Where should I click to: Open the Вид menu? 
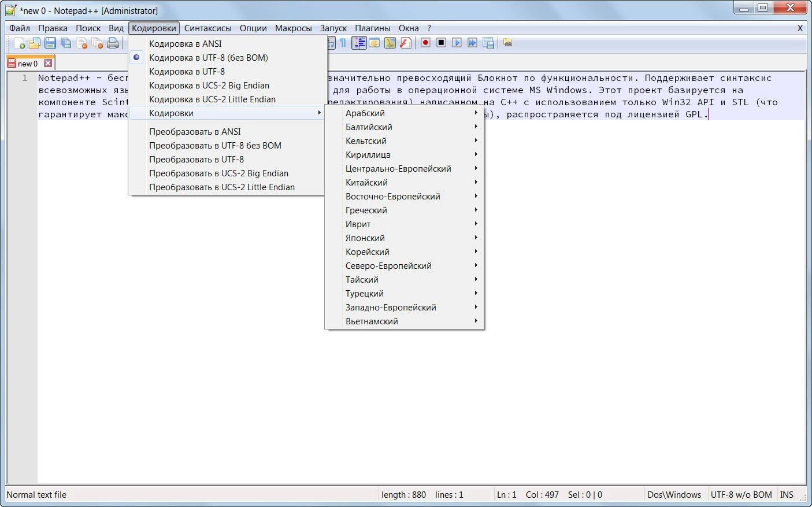coord(116,28)
